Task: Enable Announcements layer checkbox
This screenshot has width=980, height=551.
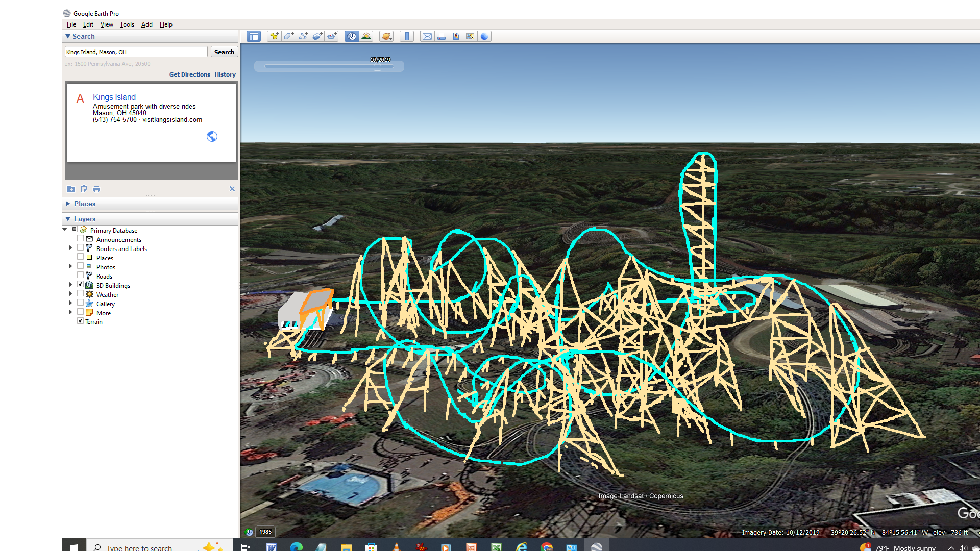Action: coord(80,239)
